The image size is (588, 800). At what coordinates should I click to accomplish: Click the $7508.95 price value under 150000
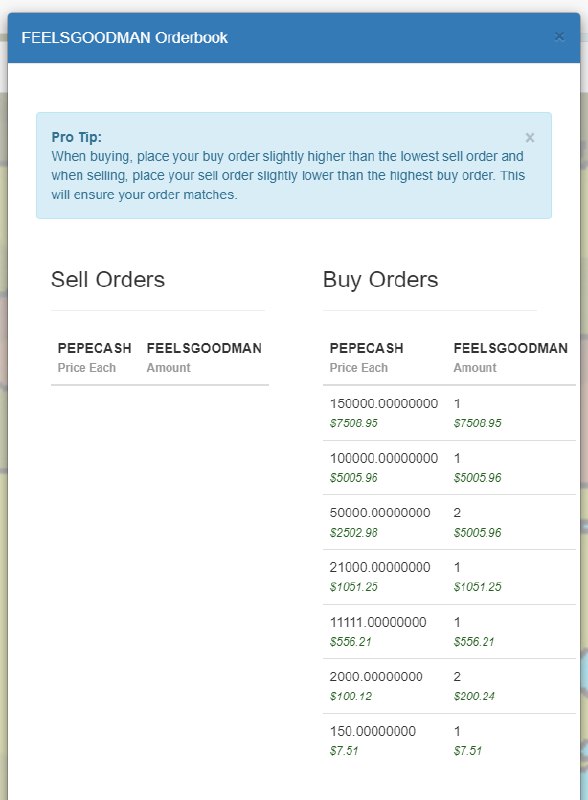[354, 423]
